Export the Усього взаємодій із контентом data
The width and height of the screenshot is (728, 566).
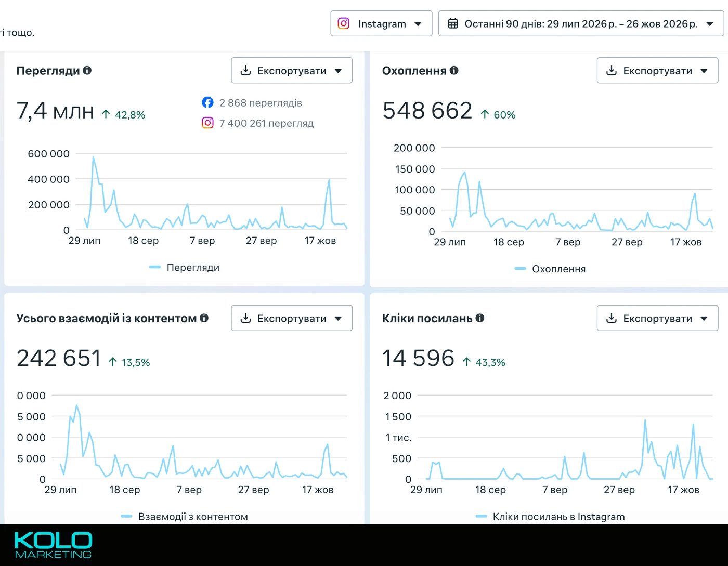point(292,318)
